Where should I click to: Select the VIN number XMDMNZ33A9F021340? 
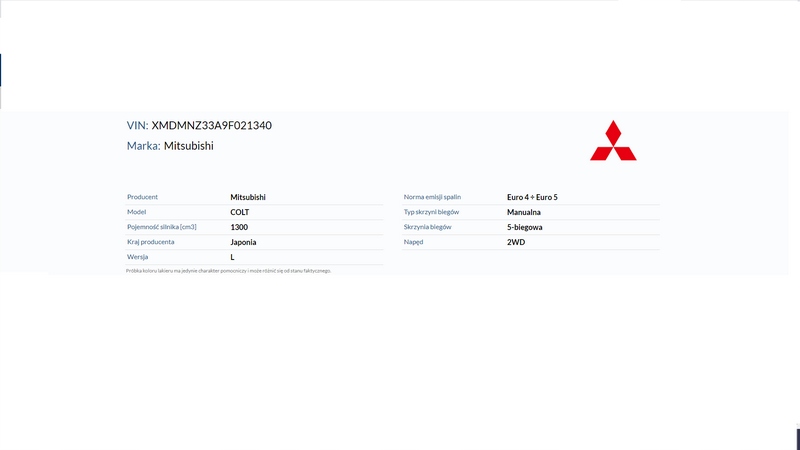(x=211, y=126)
